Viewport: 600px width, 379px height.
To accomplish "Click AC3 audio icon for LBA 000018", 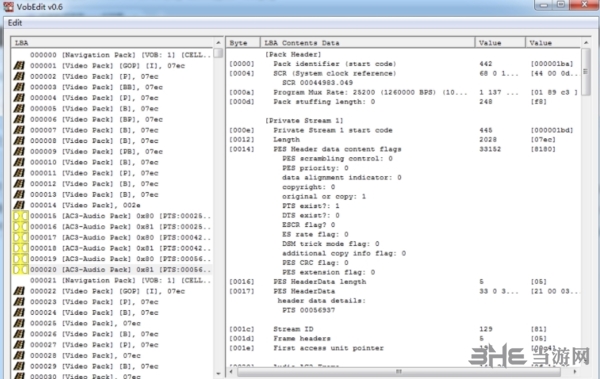I will click(20, 248).
